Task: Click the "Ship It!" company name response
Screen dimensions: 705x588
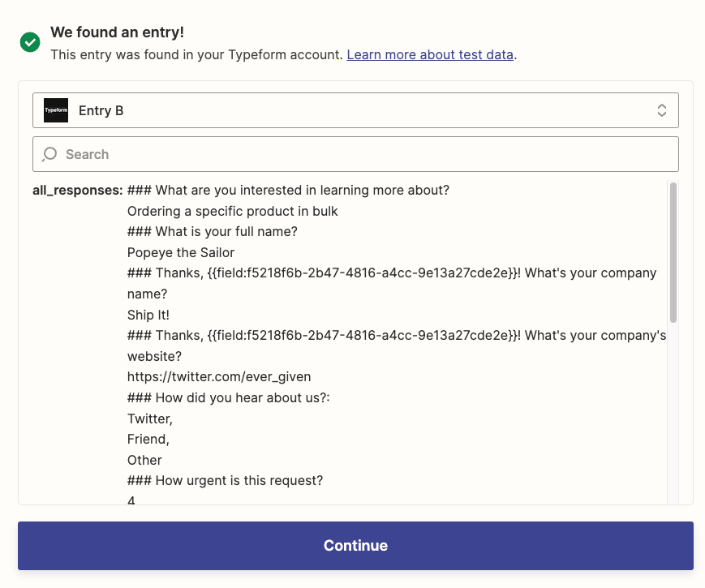Action: [148, 314]
